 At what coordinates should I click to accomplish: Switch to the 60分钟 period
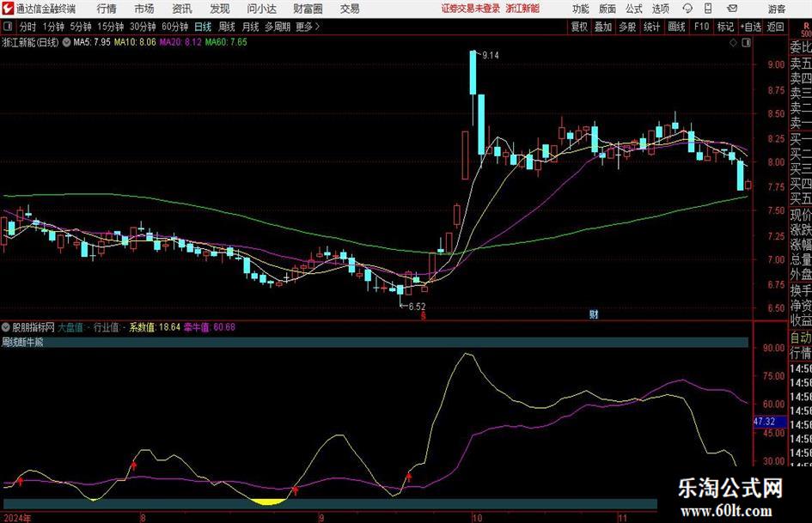point(174,27)
